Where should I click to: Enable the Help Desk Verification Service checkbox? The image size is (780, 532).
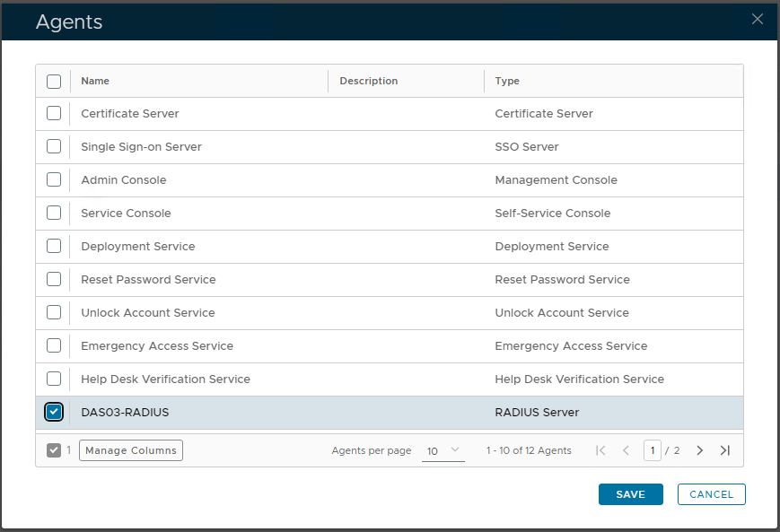click(54, 379)
